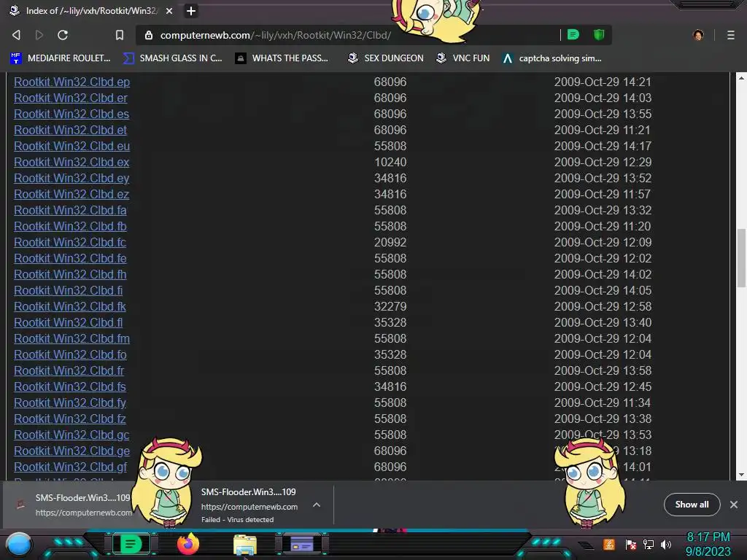Open File Explorer from the taskbar

pyautogui.click(x=245, y=545)
